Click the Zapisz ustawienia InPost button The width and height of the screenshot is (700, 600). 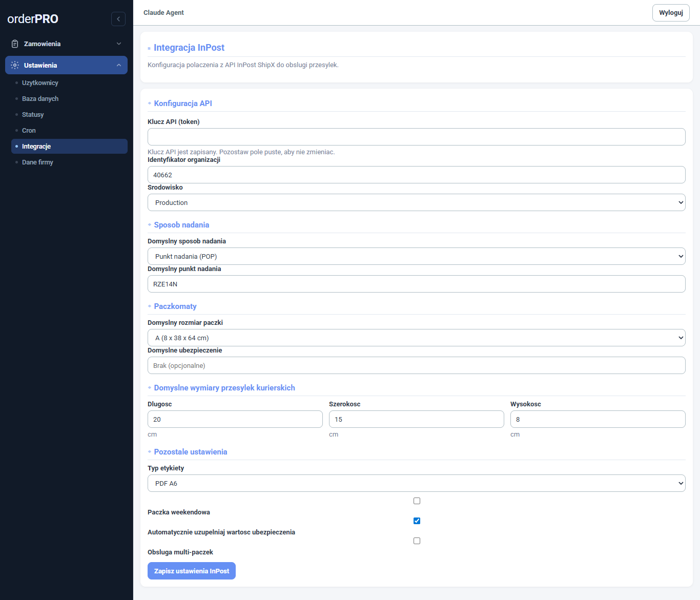[192, 571]
